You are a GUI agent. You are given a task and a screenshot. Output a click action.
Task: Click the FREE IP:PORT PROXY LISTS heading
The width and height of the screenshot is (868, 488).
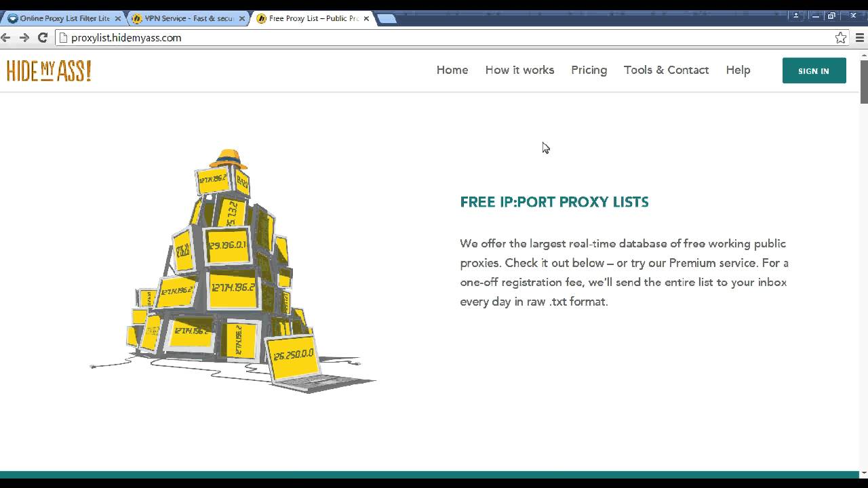click(554, 202)
